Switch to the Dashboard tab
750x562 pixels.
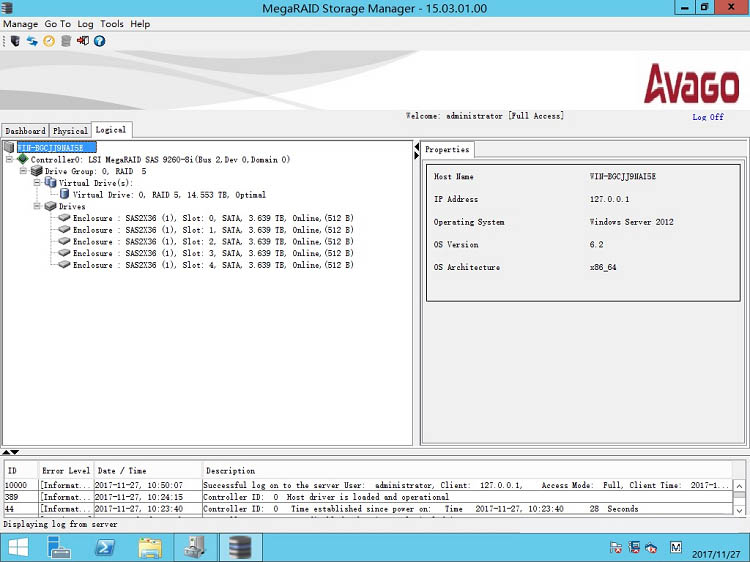coord(25,131)
